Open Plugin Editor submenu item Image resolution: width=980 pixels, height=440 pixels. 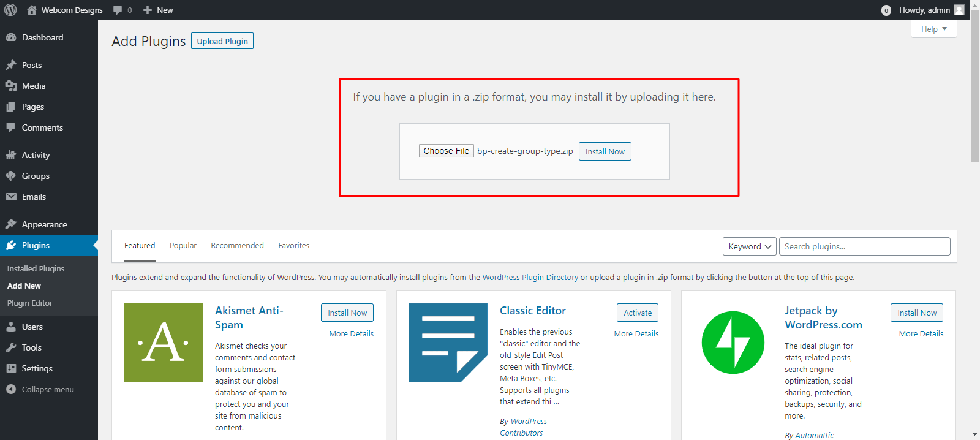point(30,303)
